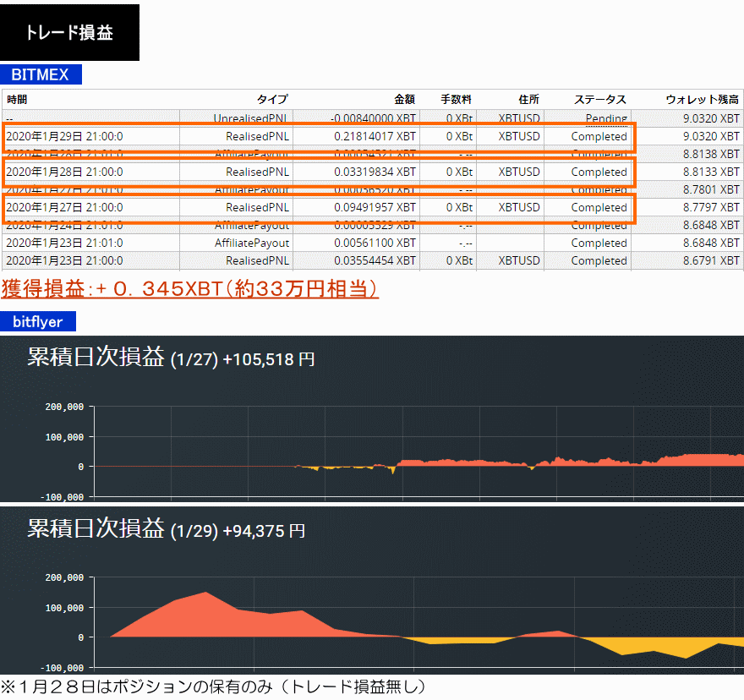Screen dimensions: 744x700
Task: Click the 金額 column header
Action: coord(404,100)
